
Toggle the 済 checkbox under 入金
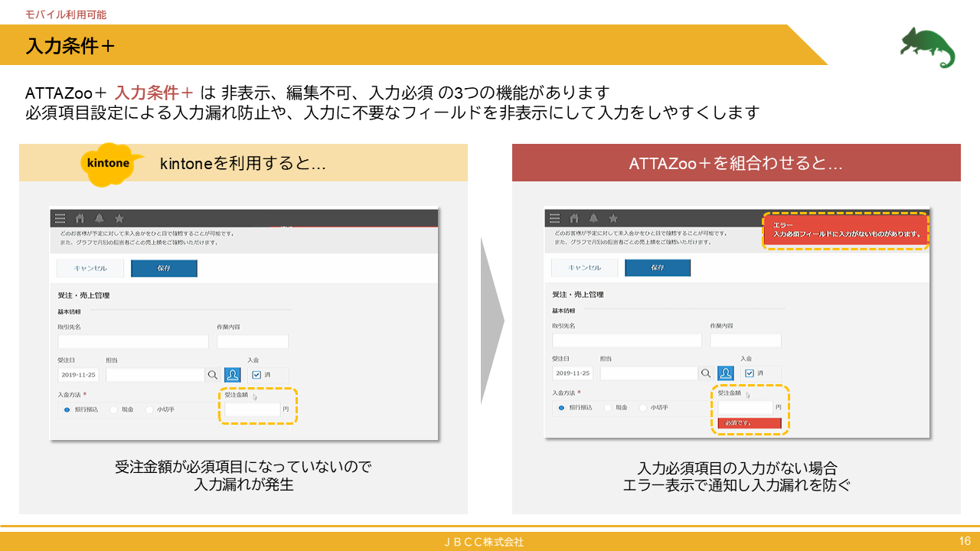(x=257, y=374)
